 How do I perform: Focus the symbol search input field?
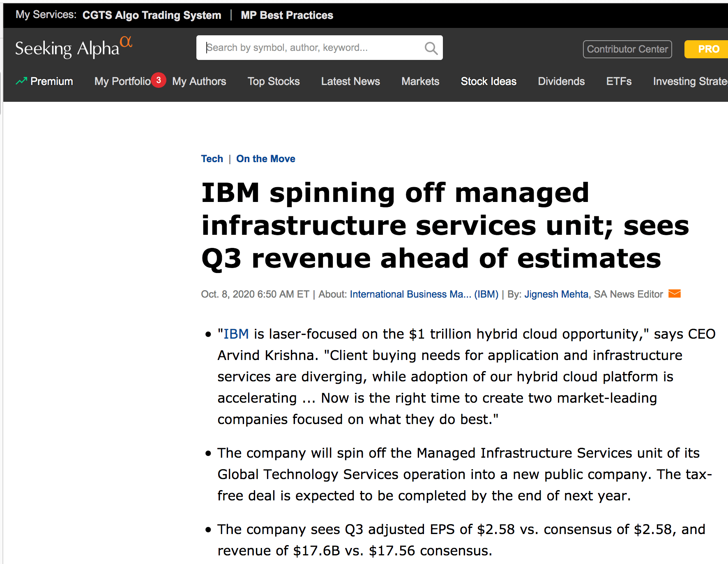coord(312,48)
